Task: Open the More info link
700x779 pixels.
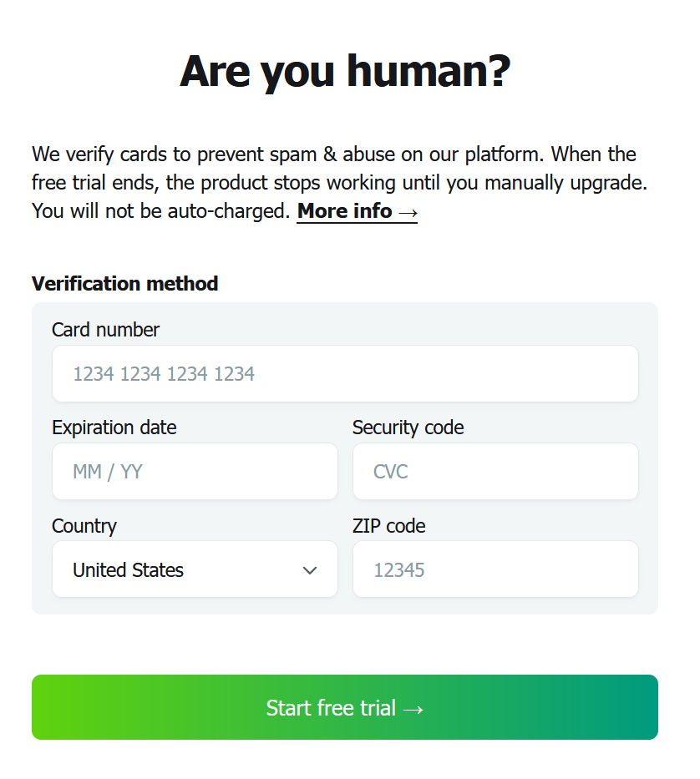Action: click(x=345, y=211)
